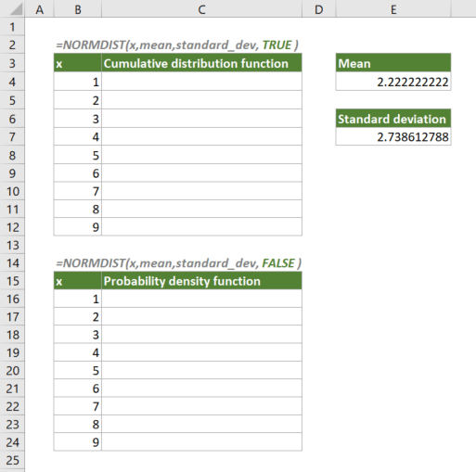The width and height of the screenshot is (476, 472).
Task: Select column B header
Action: pyautogui.click(x=78, y=9)
